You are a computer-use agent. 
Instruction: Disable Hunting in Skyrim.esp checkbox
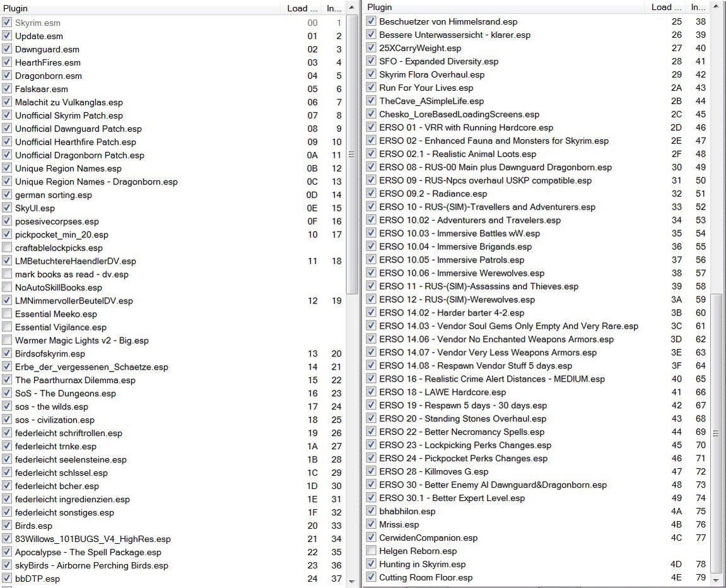click(x=371, y=563)
